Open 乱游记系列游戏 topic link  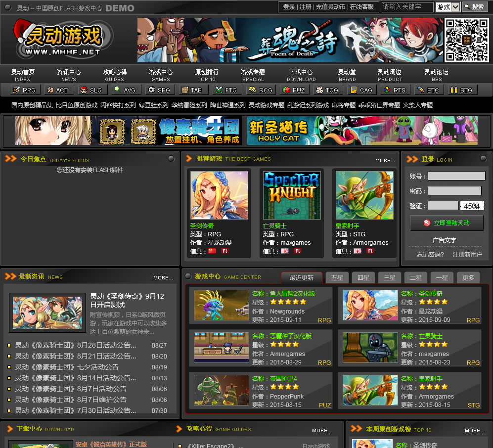308,105
